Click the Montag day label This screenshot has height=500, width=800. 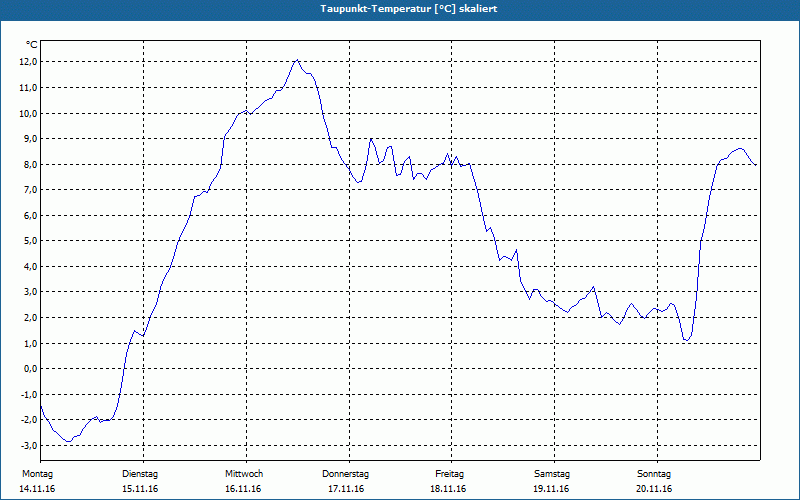click(x=37, y=474)
